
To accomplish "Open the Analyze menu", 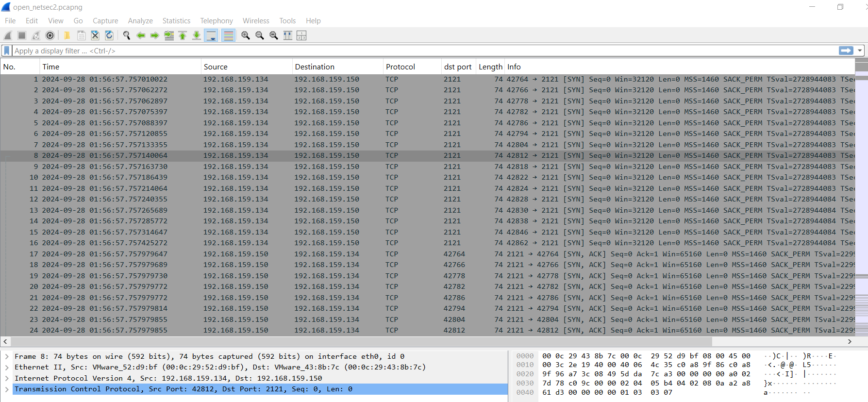I will coord(140,20).
